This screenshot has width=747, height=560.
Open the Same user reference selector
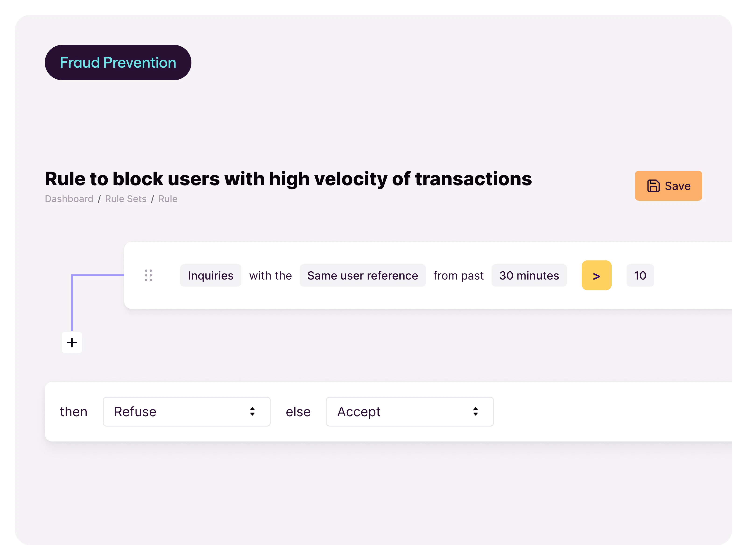(x=362, y=275)
